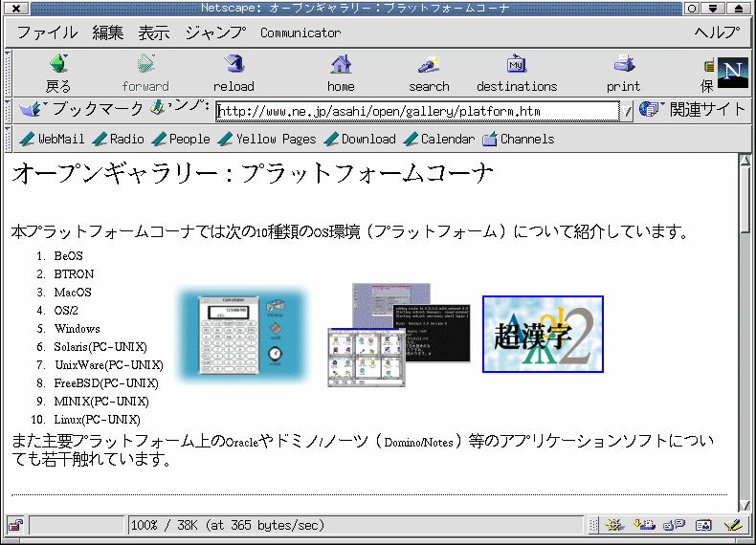
Task: Open the search toolbar button
Action: (x=429, y=74)
